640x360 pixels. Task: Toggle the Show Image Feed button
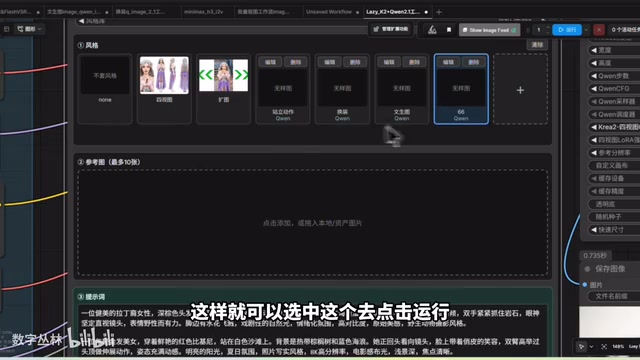point(489,30)
